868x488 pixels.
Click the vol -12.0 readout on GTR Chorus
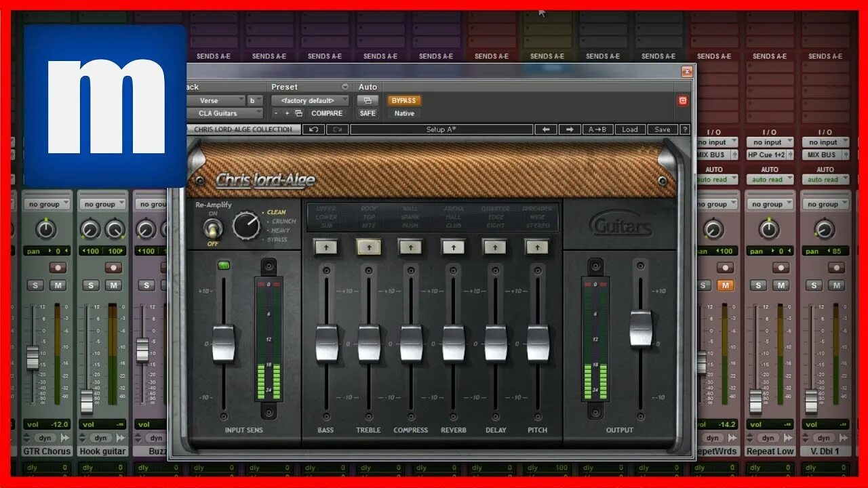click(x=47, y=424)
